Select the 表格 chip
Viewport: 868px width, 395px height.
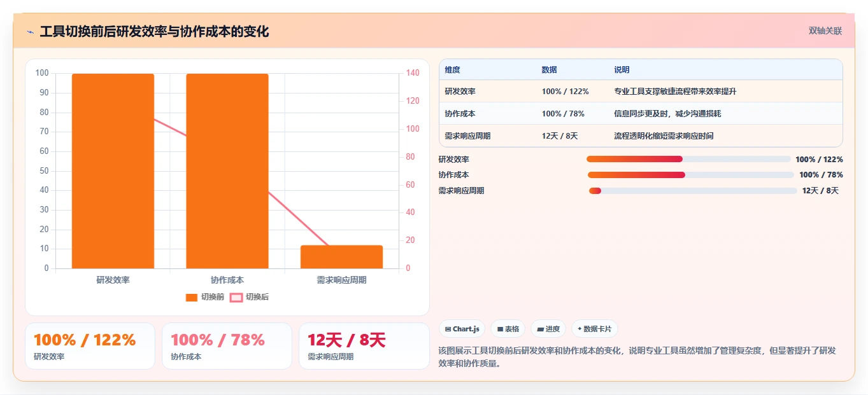point(508,329)
